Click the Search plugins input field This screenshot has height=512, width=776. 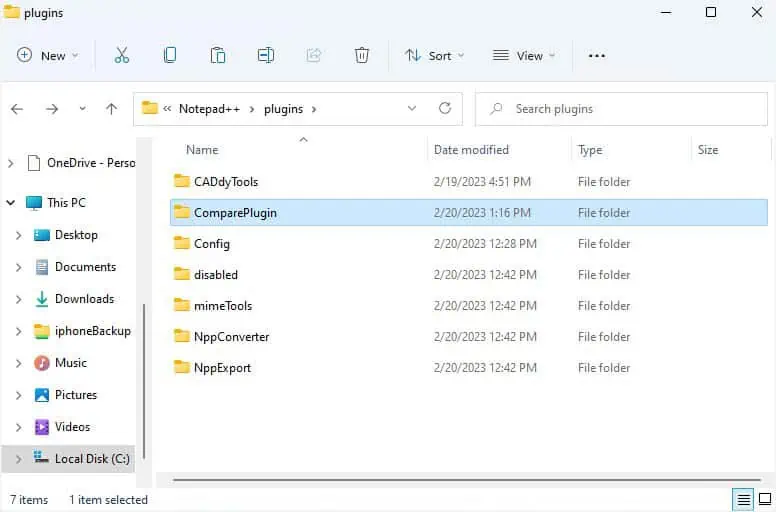pos(621,109)
